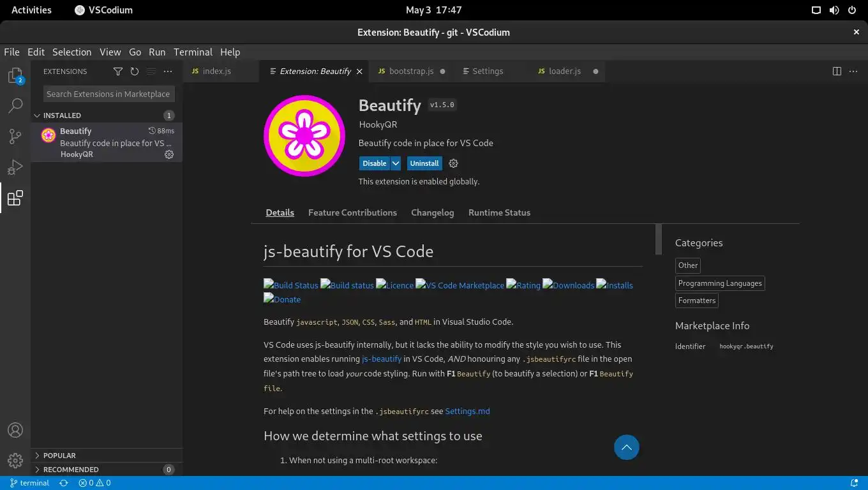This screenshot has width=868, height=490.
Task: Open the Run and Debug view
Action: click(x=15, y=167)
